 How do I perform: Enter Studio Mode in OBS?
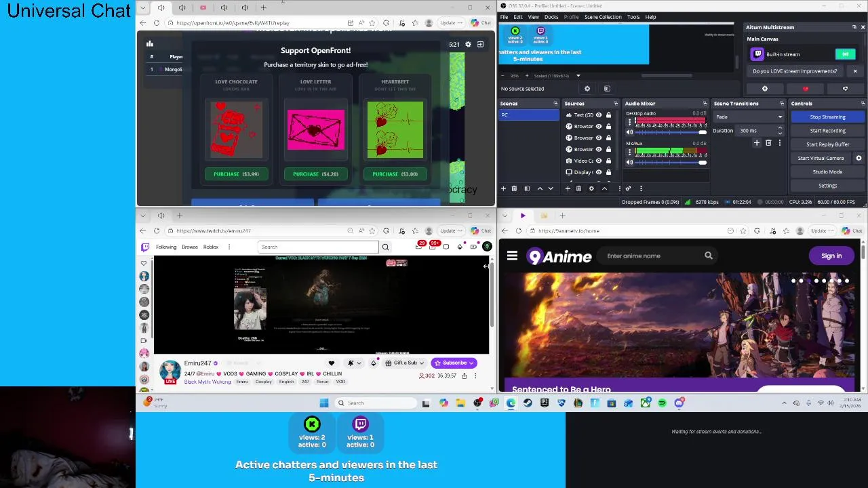coord(827,171)
